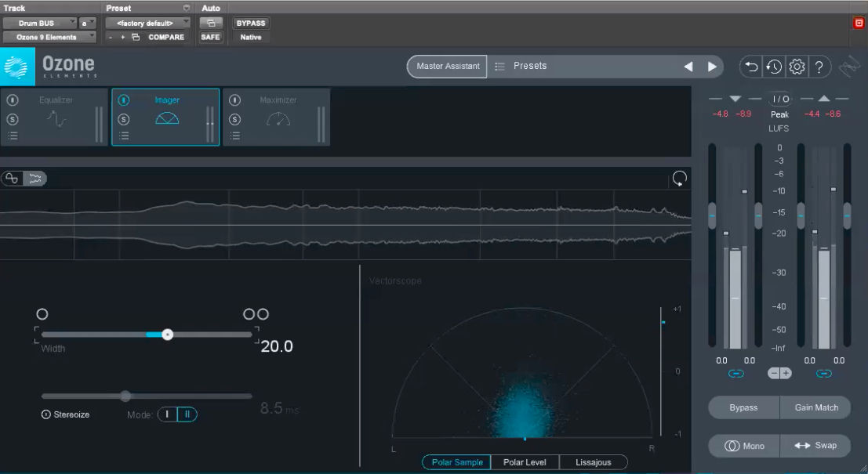The image size is (868, 474).
Task: Toggle the Maximizer module power button
Action: pos(234,100)
